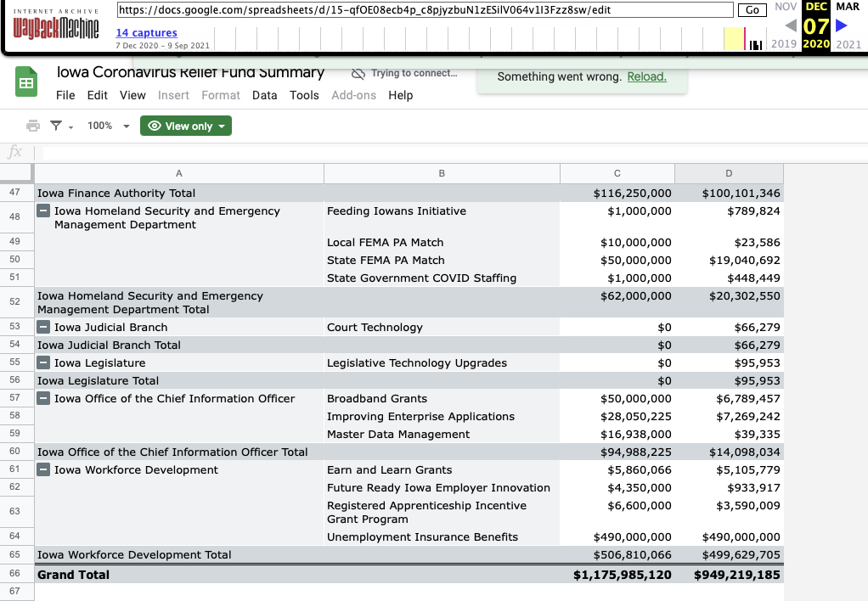868x601 pixels.
Task: Open the Google Sheets home icon
Action: [26, 81]
